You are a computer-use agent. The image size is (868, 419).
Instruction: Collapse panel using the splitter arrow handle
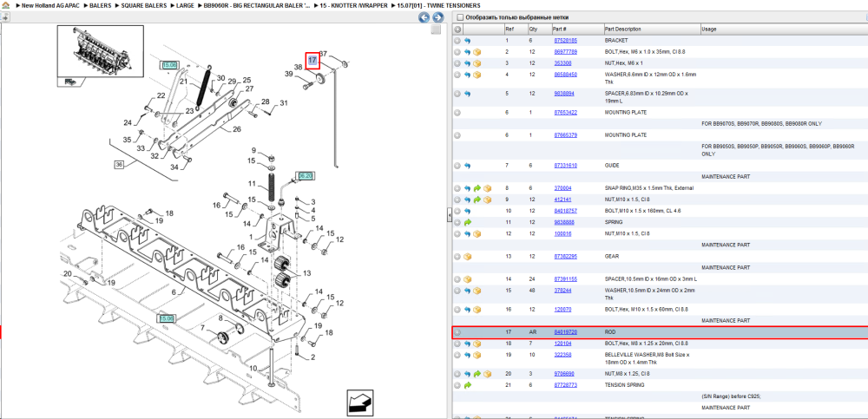tap(450, 216)
